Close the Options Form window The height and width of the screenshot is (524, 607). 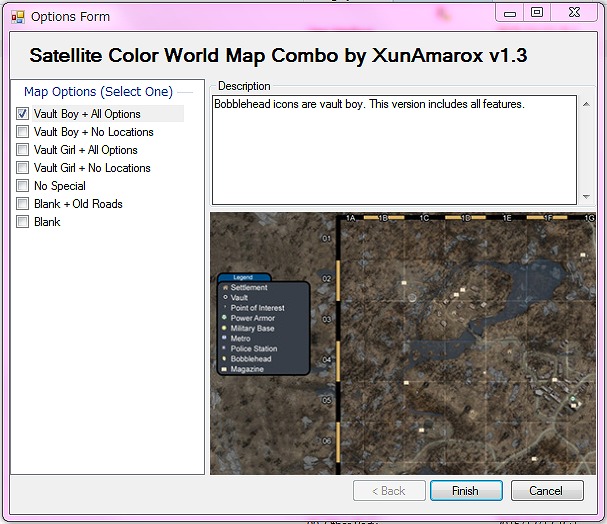[x=574, y=14]
